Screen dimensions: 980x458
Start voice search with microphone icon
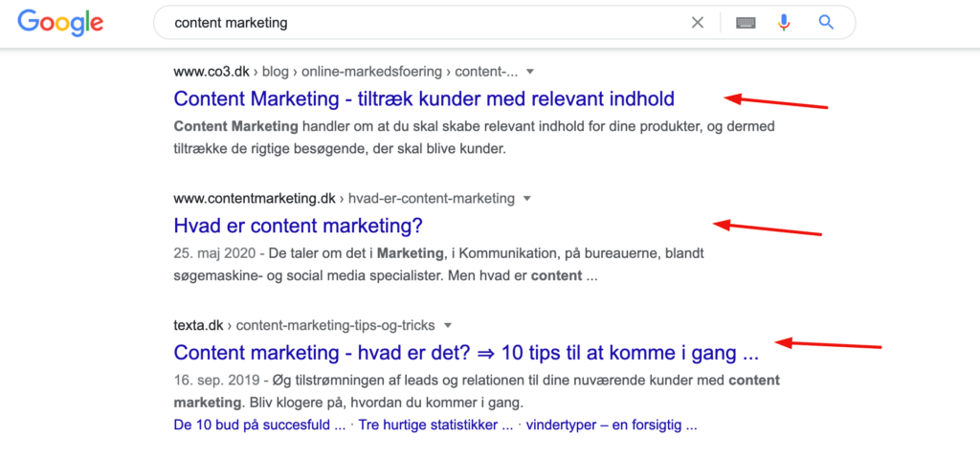pos(784,23)
